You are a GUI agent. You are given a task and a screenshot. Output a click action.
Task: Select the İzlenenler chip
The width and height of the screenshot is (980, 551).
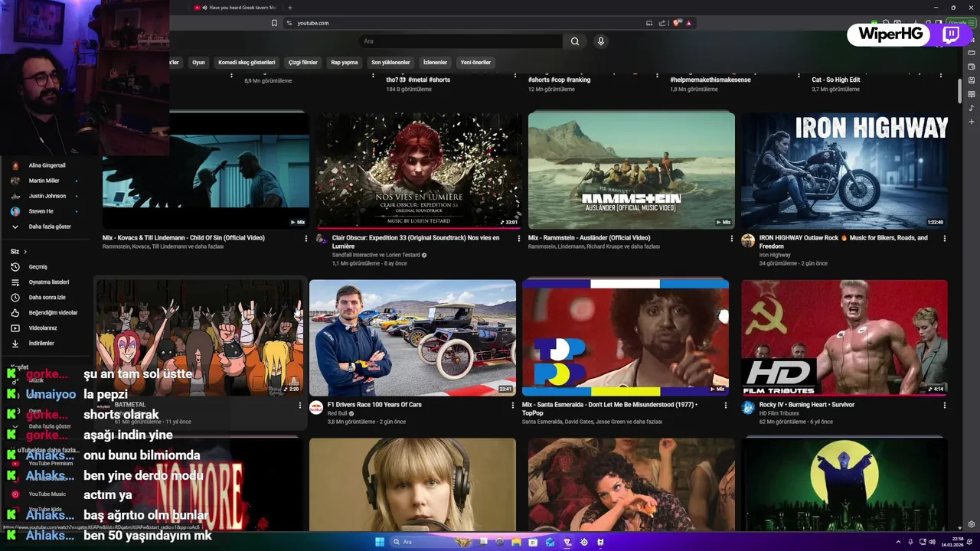(x=435, y=63)
